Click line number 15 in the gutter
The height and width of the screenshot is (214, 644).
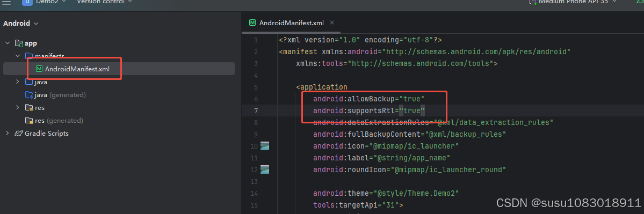coord(254,204)
